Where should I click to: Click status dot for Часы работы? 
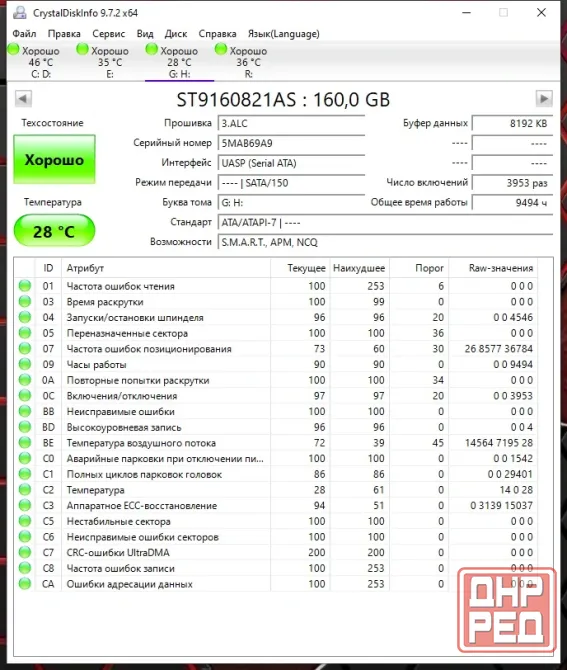pyautogui.click(x=25, y=364)
